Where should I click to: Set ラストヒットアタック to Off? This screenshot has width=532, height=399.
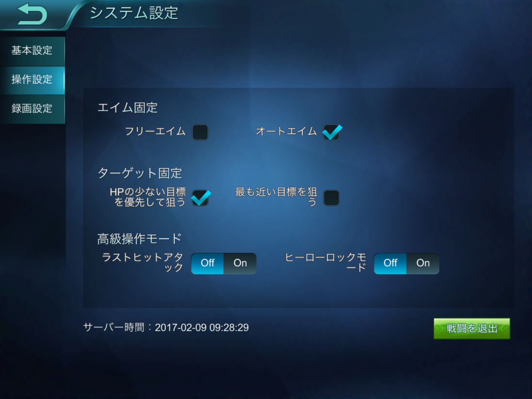tap(207, 263)
